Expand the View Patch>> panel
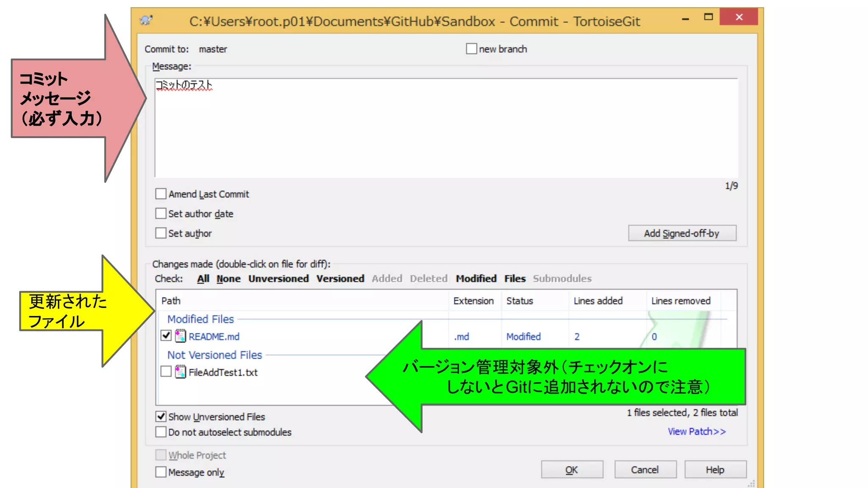Screen dimensions: 868x488 click(696, 431)
